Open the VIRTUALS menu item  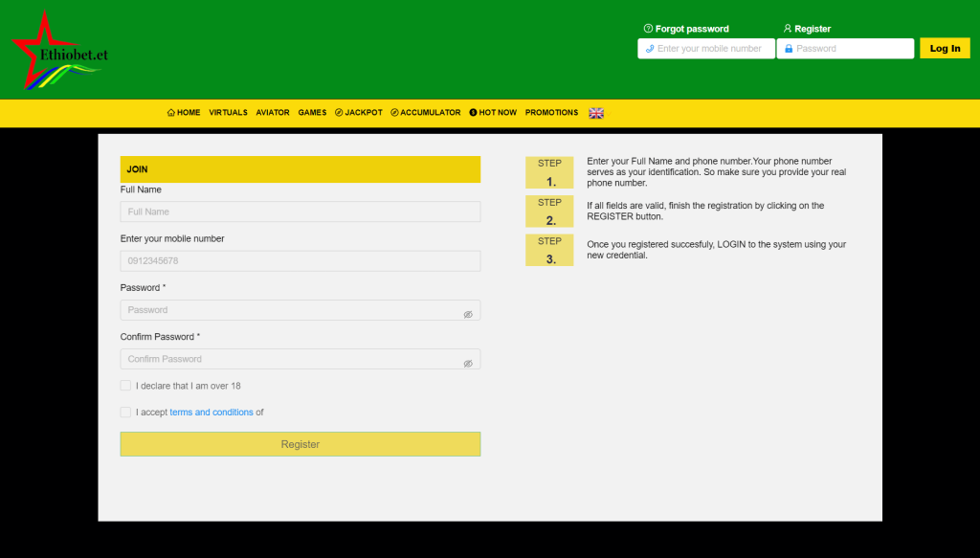(228, 113)
